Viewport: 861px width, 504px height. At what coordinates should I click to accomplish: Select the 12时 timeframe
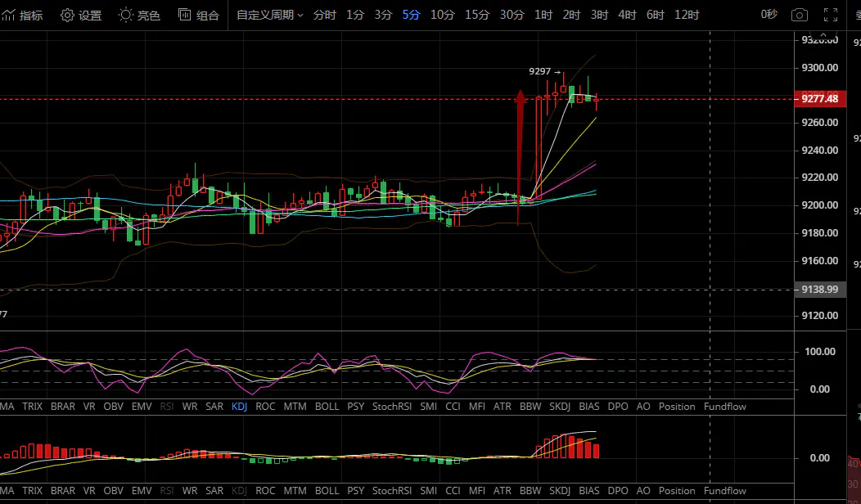tap(687, 16)
